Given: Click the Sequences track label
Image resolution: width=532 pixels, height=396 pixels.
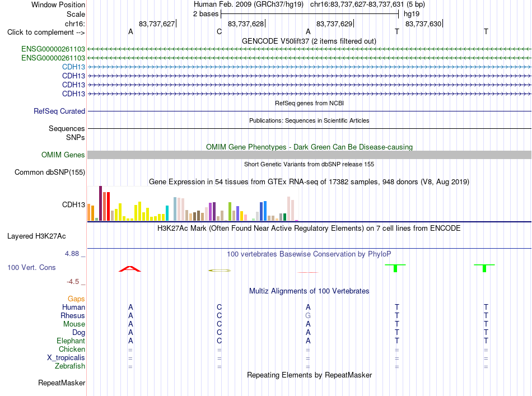Looking at the screenshot, I should [x=67, y=129].
